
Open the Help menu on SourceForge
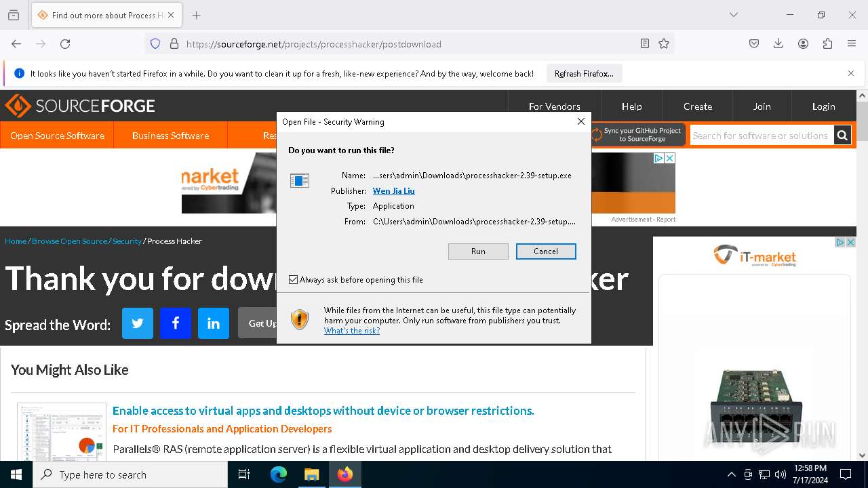[631, 106]
